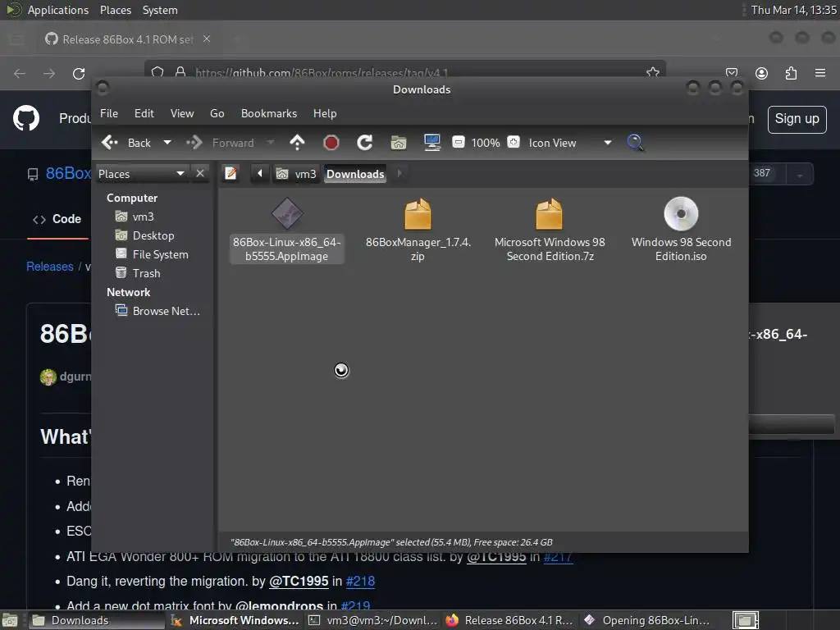
Task: Click the AppImage file name label
Action: click(x=286, y=249)
